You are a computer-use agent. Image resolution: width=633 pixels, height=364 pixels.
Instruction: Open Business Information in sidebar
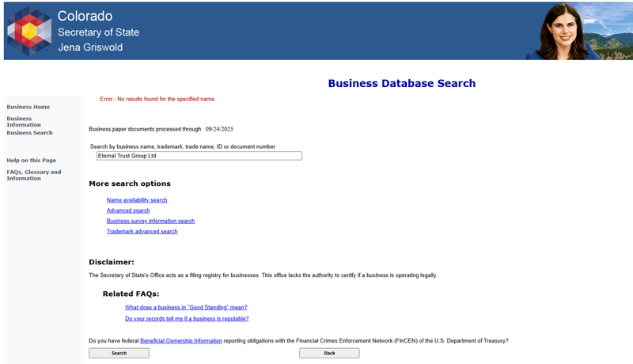click(24, 122)
